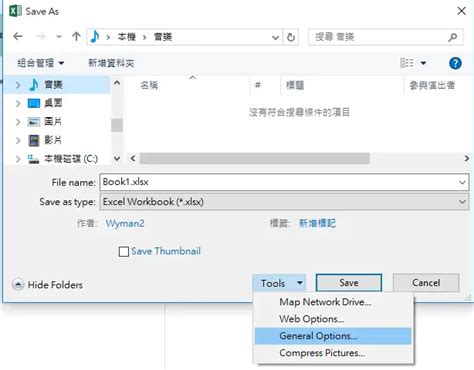Expand the 桌面 tree node

18,104
